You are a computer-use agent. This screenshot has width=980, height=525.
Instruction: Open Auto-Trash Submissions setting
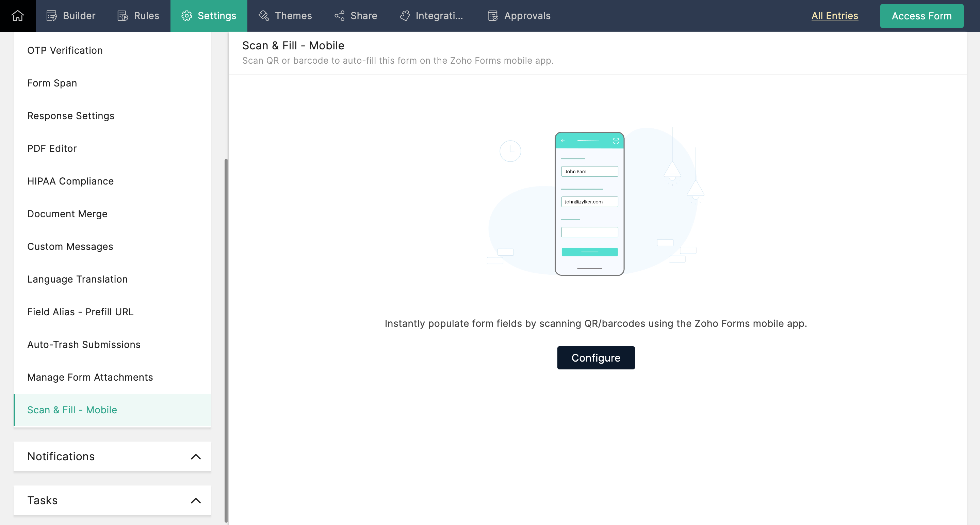(x=84, y=345)
